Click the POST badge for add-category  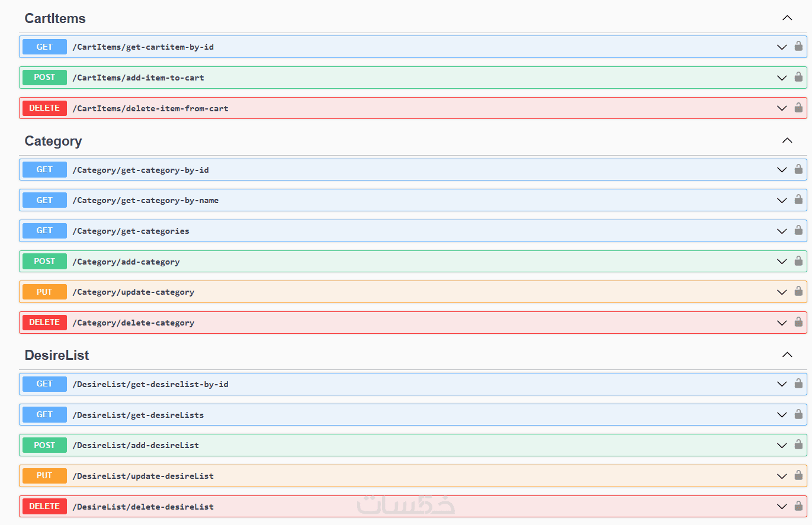44,262
